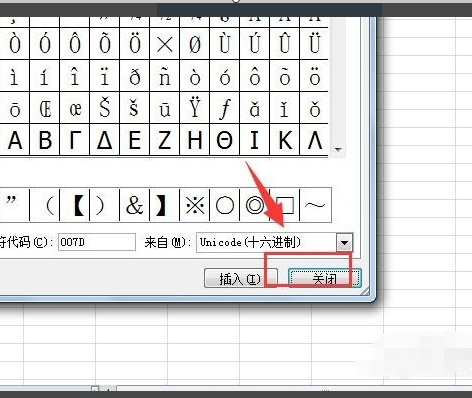Select Greek capital Beta Β
The width and height of the screenshot is (472, 398).
pos(45,140)
